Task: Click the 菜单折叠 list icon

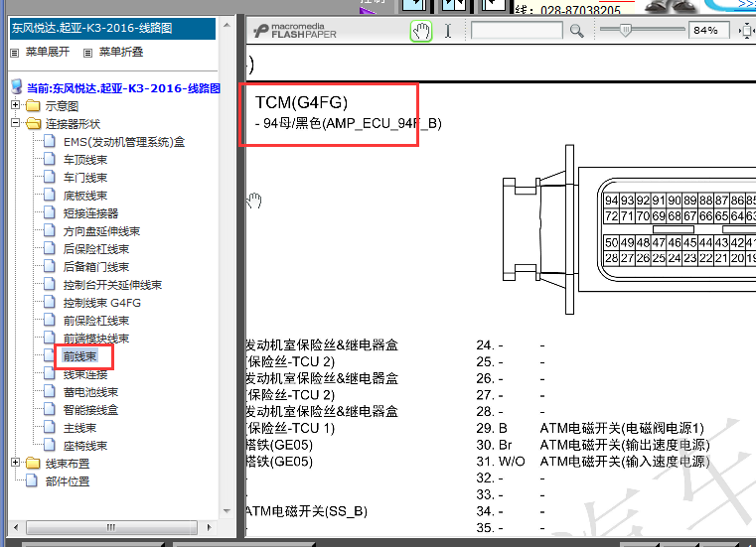Action: coord(87,53)
